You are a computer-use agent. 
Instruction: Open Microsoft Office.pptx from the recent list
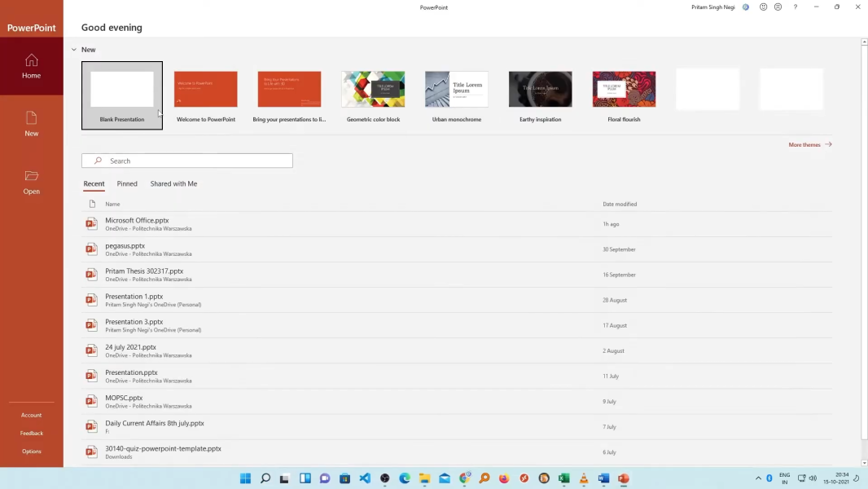pos(457,224)
